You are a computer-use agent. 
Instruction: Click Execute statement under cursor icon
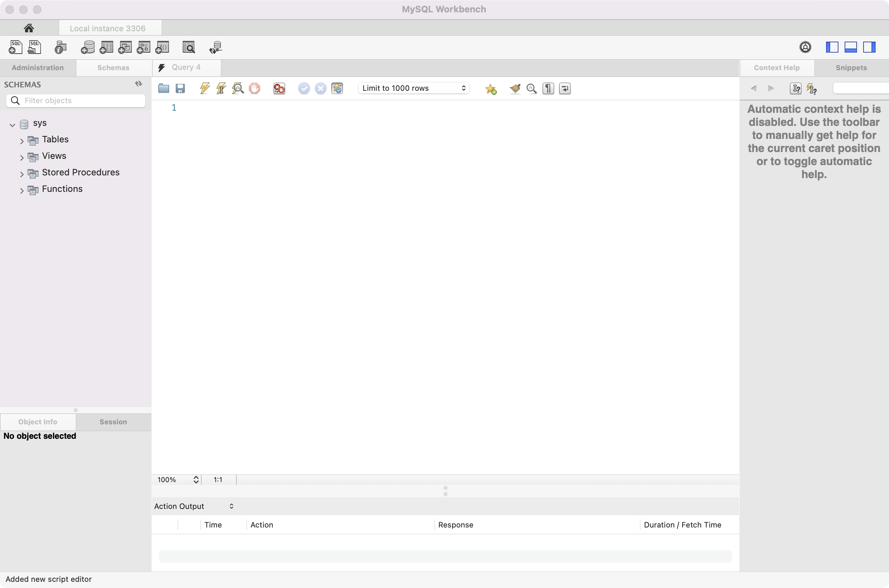coord(221,88)
